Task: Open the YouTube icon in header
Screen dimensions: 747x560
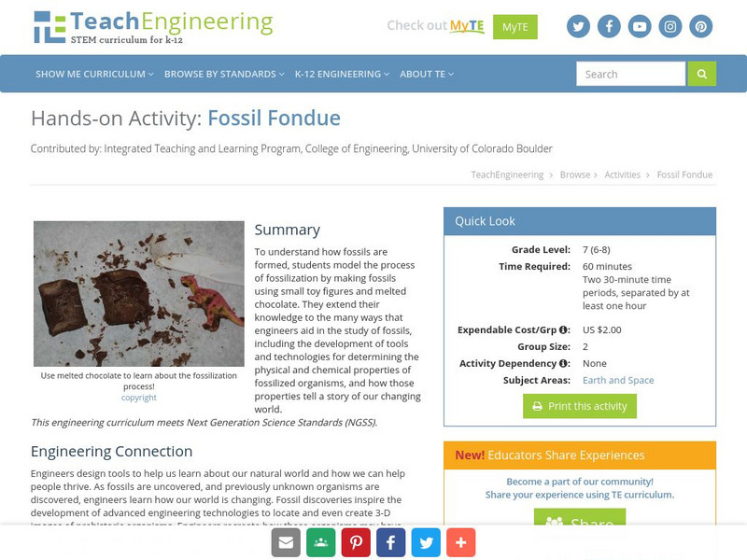Action: [640, 26]
